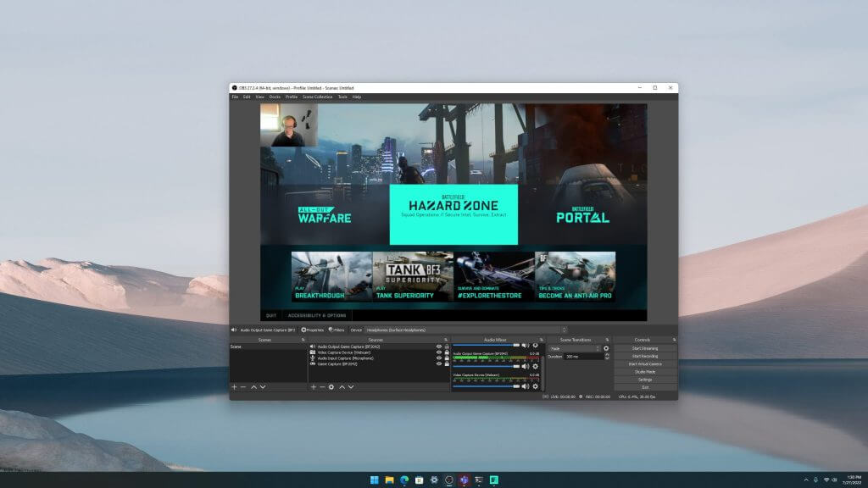
Task: Open the Device dropdown showing Headphones
Action: coord(465,330)
